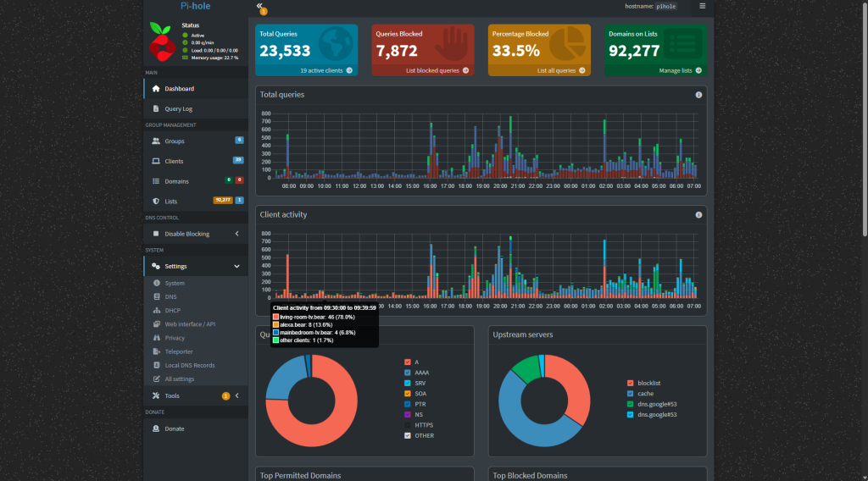The width and height of the screenshot is (868, 481).
Task: Toggle the AAAA query type checkbox
Action: pyautogui.click(x=408, y=373)
